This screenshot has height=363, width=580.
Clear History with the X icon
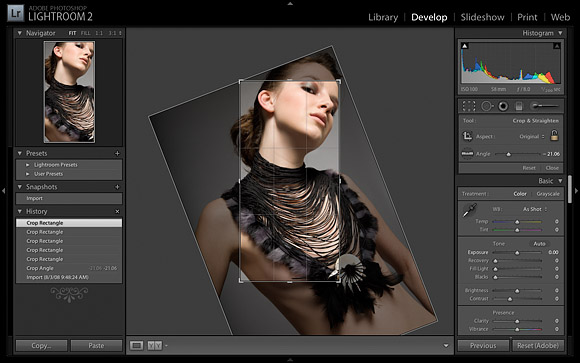117,211
